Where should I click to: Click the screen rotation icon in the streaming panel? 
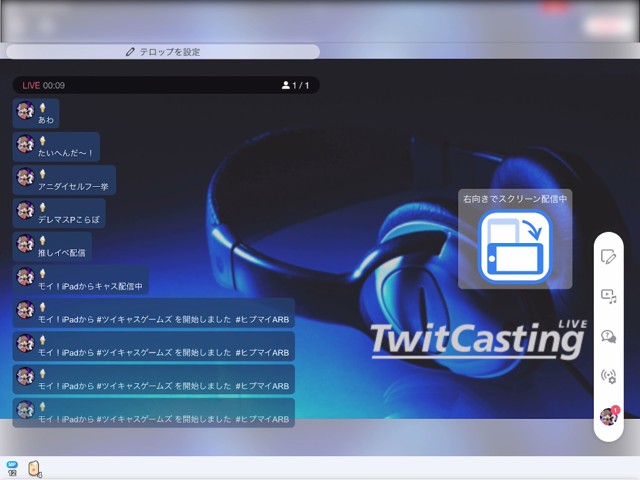(515, 247)
